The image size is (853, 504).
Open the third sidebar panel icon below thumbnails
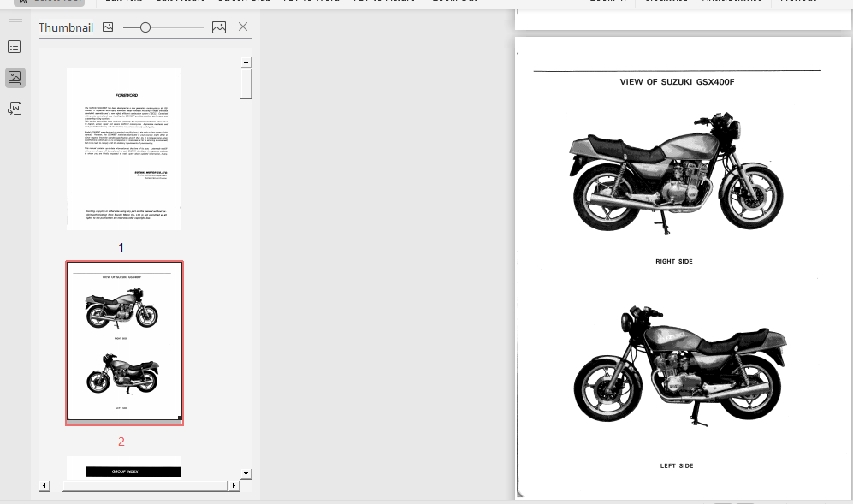[15, 109]
